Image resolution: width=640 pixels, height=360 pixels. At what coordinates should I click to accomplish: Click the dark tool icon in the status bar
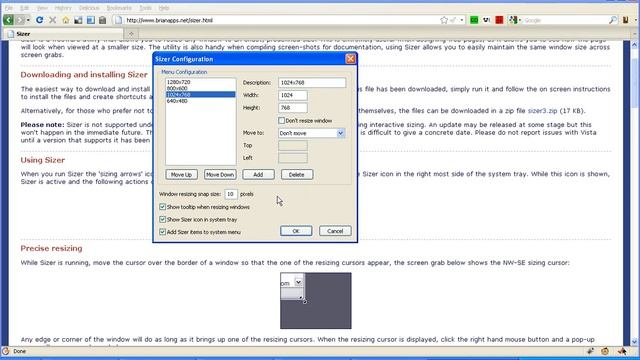coord(590,351)
